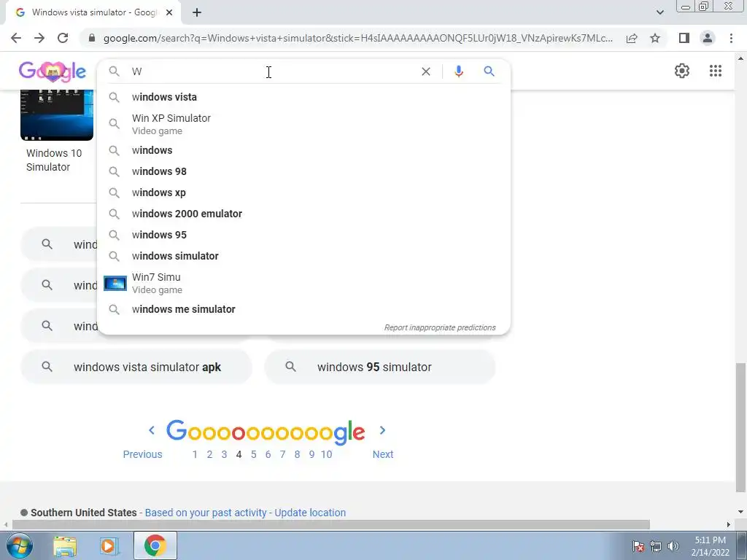
Task: Open Google quick settings gear
Action: 682,71
